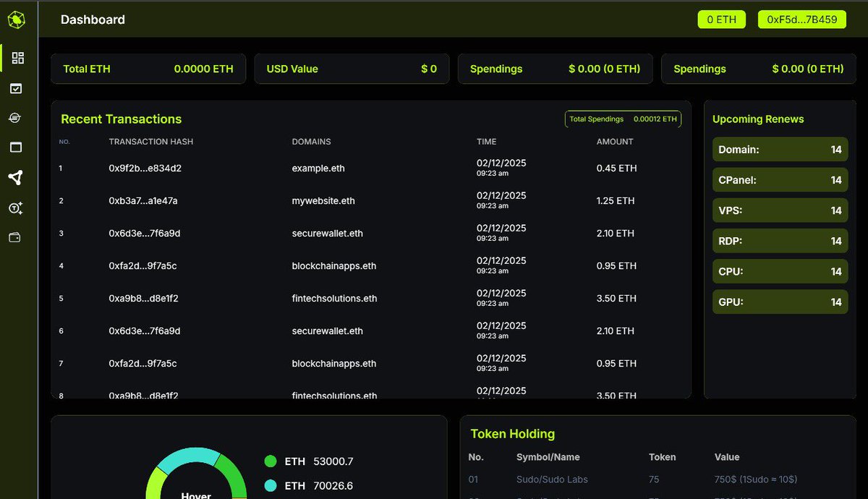This screenshot has height=499, width=868.
Task: Click the app logo icon in sidebar
Action: 17,20
